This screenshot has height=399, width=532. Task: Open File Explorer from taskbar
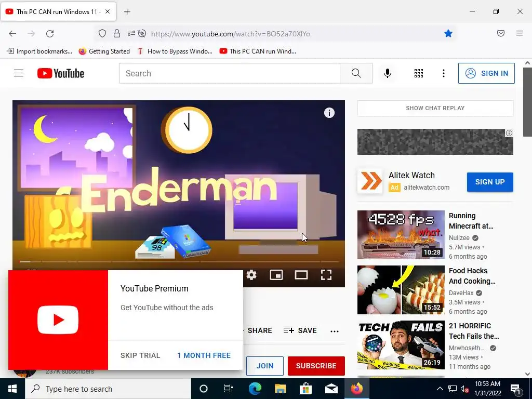280,389
